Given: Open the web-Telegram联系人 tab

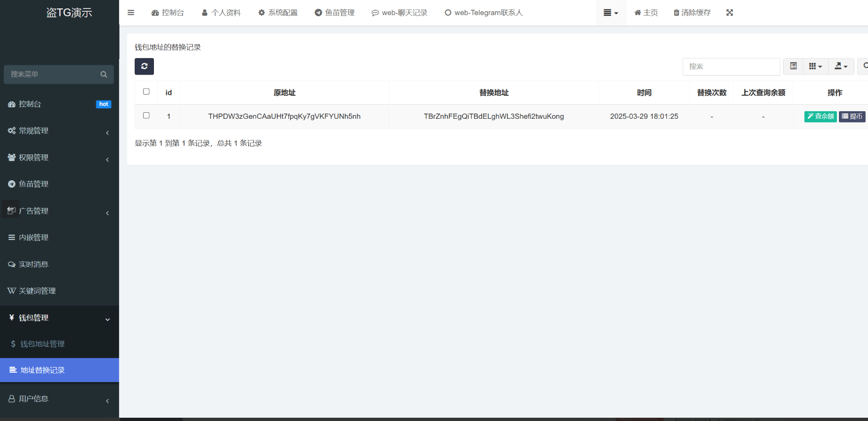Looking at the screenshot, I should pos(484,13).
